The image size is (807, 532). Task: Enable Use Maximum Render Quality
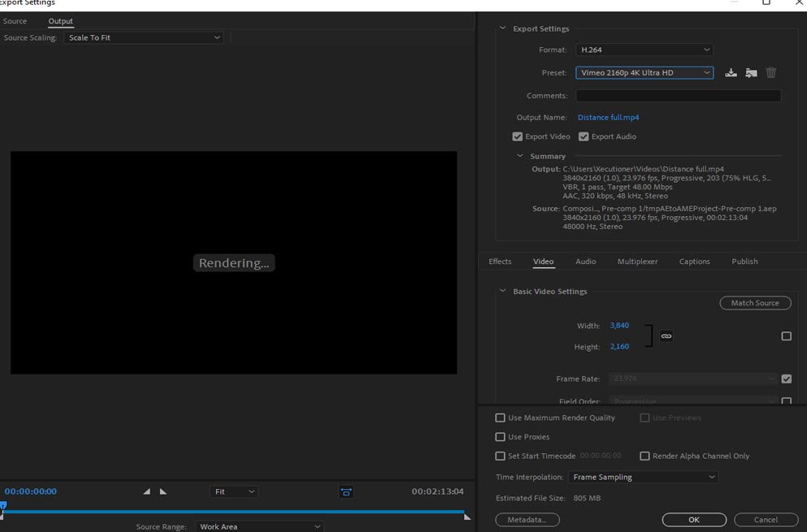tap(500, 417)
